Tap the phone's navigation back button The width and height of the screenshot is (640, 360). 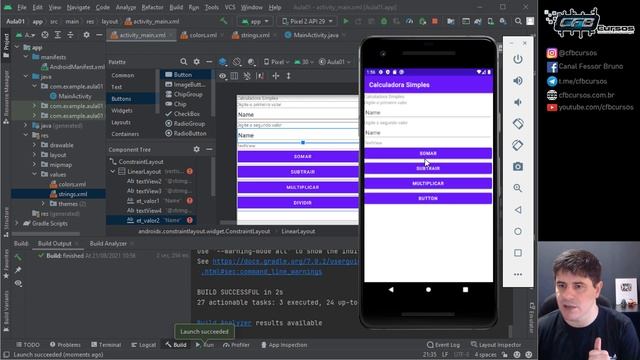[391, 289]
